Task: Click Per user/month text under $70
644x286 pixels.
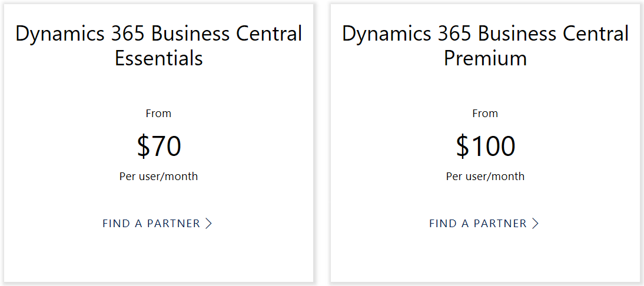Action: [x=158, y=177]
